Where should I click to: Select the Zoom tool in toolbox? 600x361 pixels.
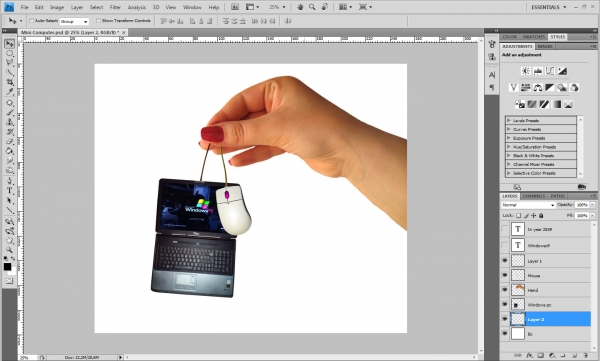10,250
